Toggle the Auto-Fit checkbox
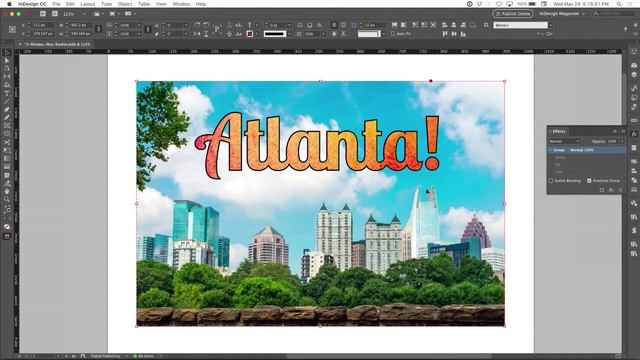Screen dimensions: 640x360 [x=393, y=34]
